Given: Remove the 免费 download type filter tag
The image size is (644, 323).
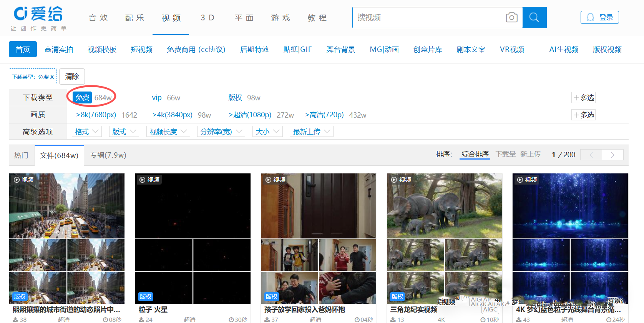Looking at the screenshot, I should pos(52,77).
